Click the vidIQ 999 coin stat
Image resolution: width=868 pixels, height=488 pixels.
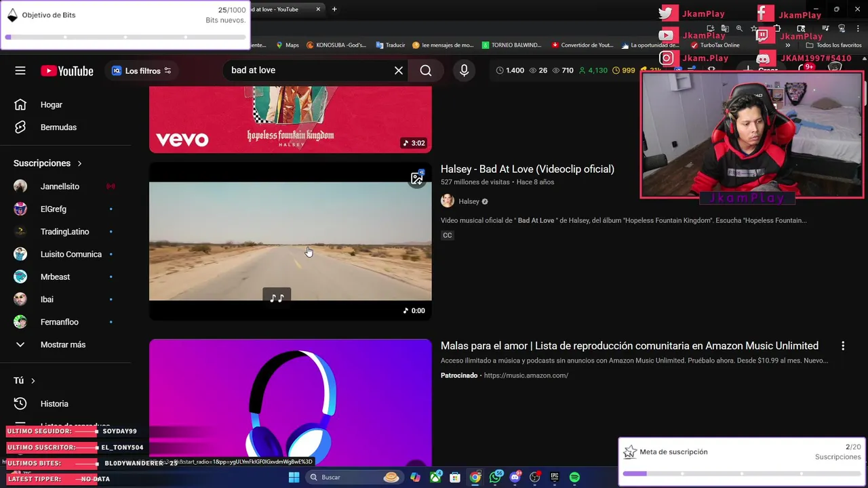pos(623,70)
